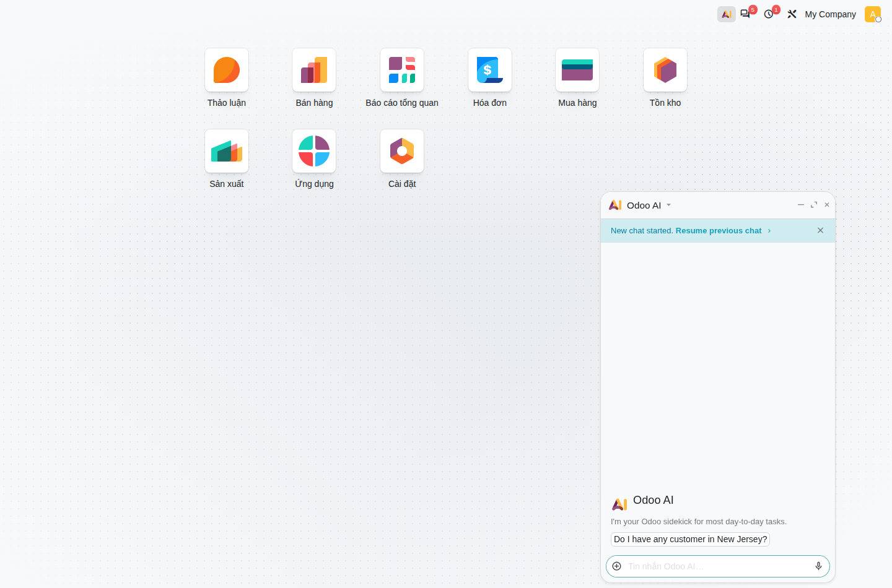Open the user avatar menu
The width and height of the screenshot is (892, 588).
point(873,14)
